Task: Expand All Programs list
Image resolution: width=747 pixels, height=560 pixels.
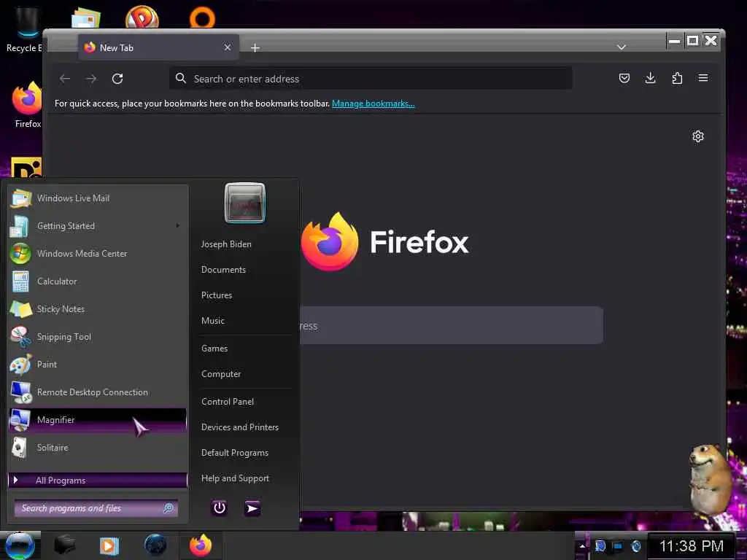Action: point(98,481)
